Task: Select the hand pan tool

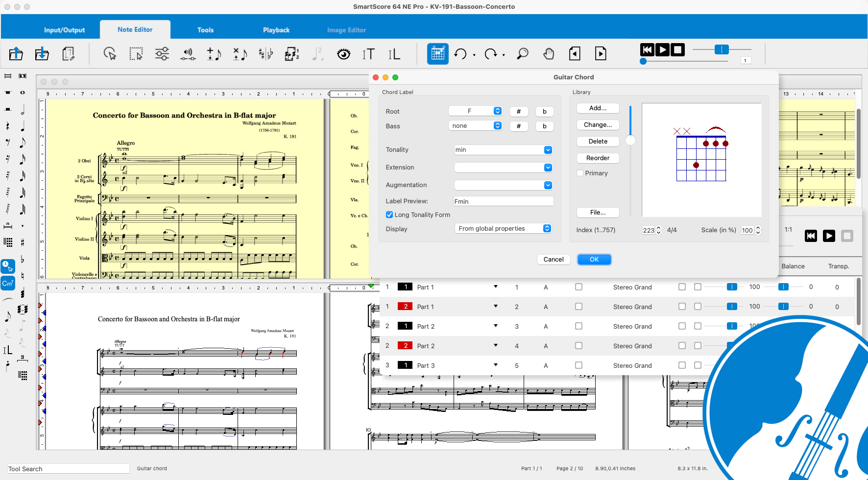Action: click(549, 53)
